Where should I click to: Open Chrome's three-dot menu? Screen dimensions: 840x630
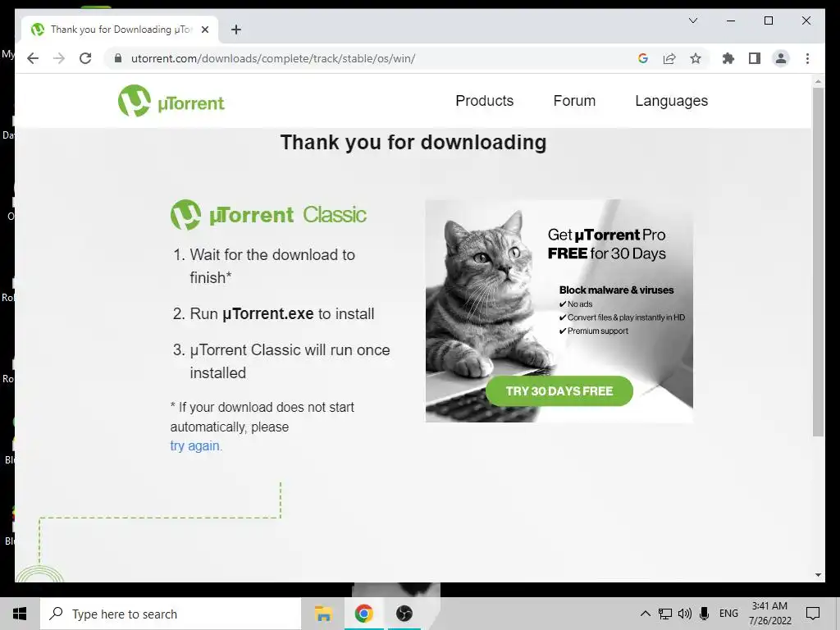pos(807,58)
